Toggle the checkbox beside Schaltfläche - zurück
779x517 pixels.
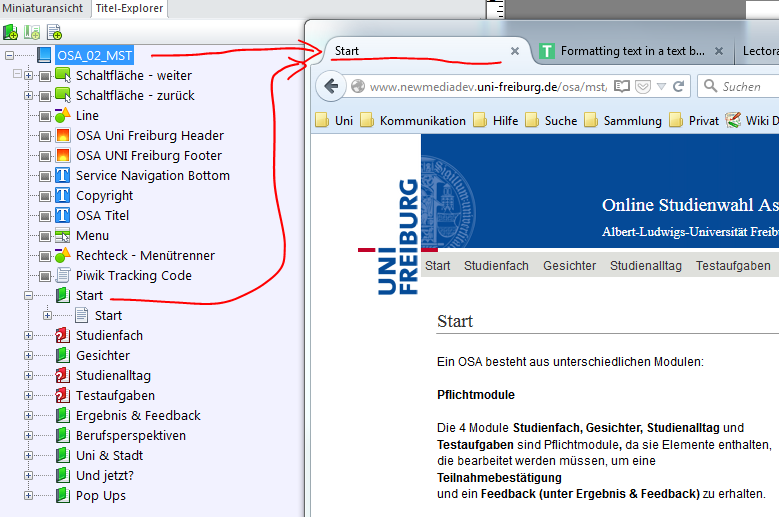[x=45, y=96]
